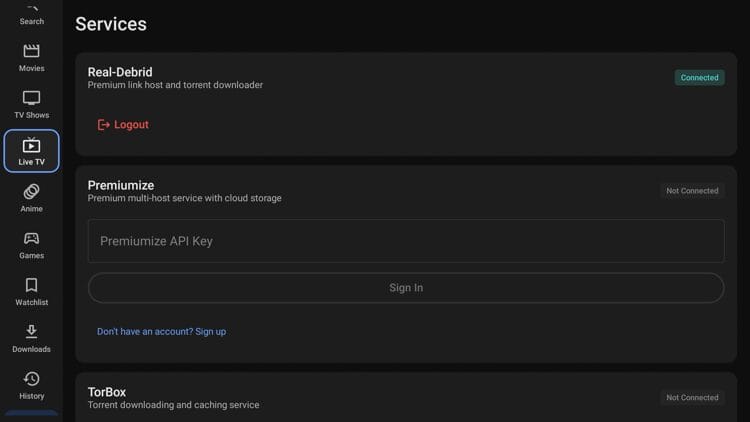Viewport: 750px width, 422px height.
Task: Select the Premiumize service title
Action: pyautogui.click(x=121, y=185)
